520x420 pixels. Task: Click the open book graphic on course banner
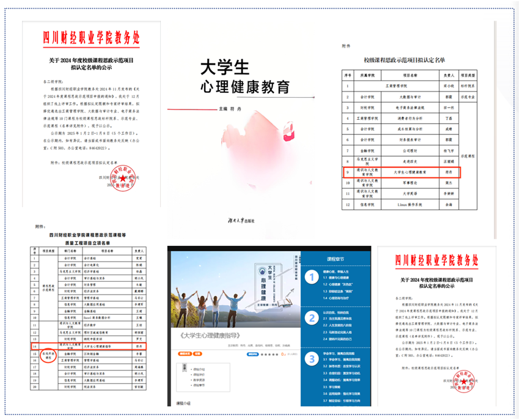pyautogui.click(x=285, y=303)
